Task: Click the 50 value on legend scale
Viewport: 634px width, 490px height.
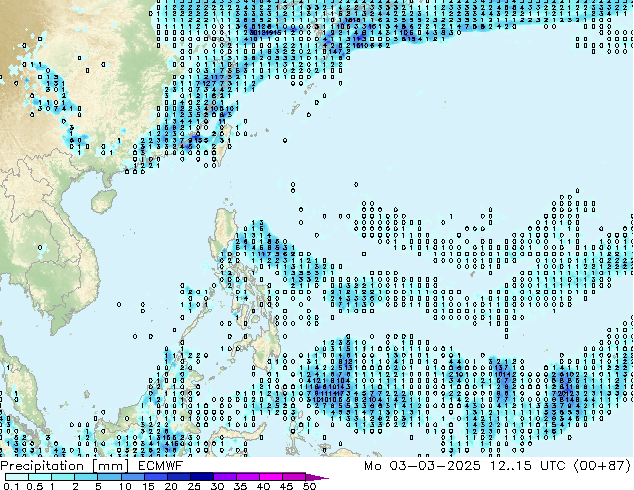Action: pos(309,486)
